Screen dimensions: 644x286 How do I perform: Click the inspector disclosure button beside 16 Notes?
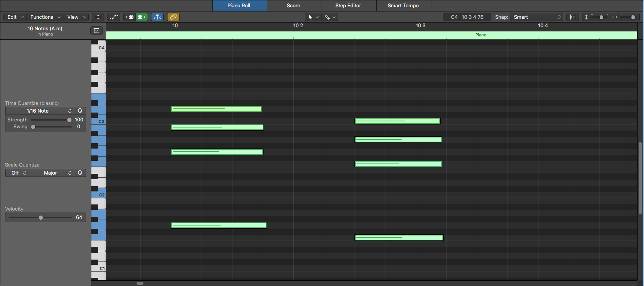click(x=96, y=31)
